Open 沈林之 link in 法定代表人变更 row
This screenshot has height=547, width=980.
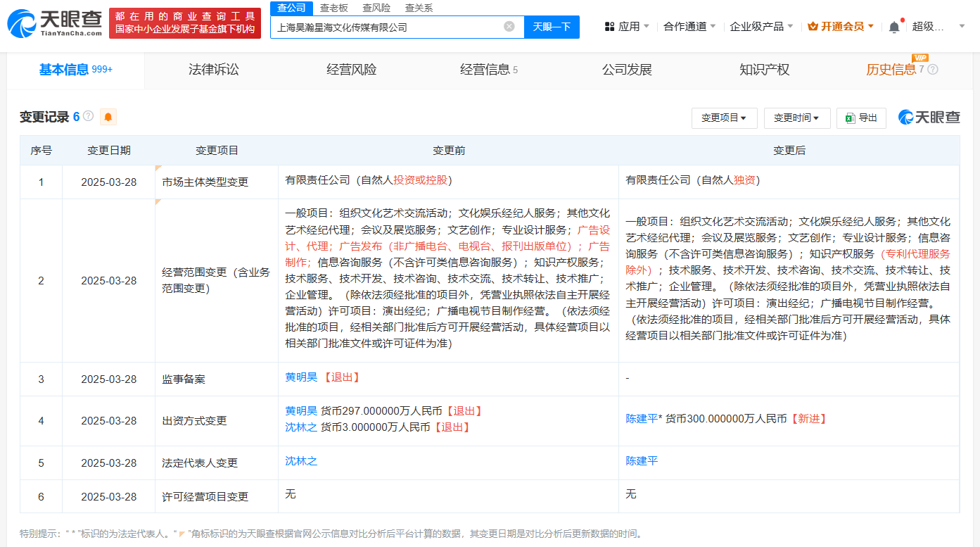point(301,461)
